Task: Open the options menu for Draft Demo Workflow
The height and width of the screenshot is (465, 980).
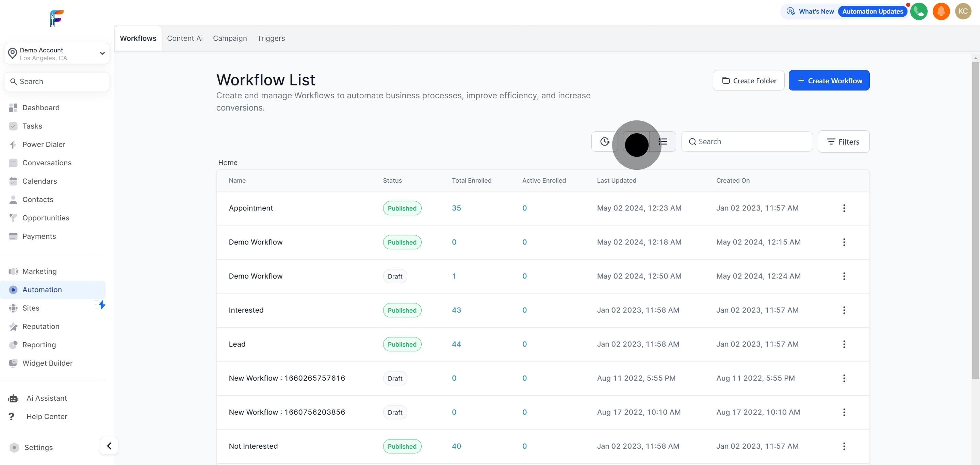Action: coord(844,276)
